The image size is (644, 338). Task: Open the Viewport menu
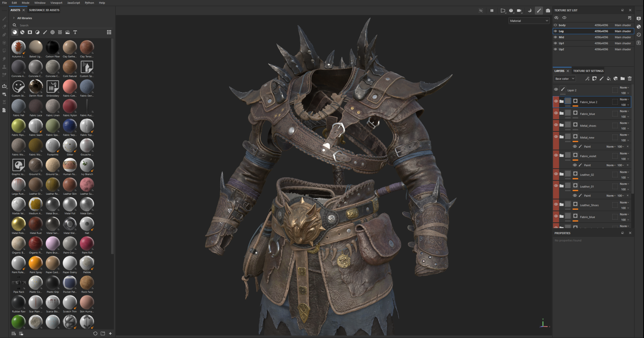56,3
